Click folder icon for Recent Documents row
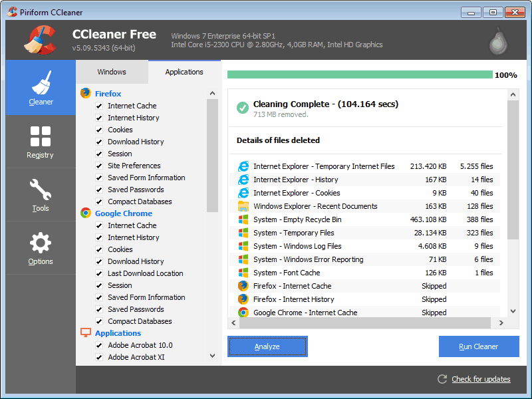The image size is (532, 399). coord(243,206)
